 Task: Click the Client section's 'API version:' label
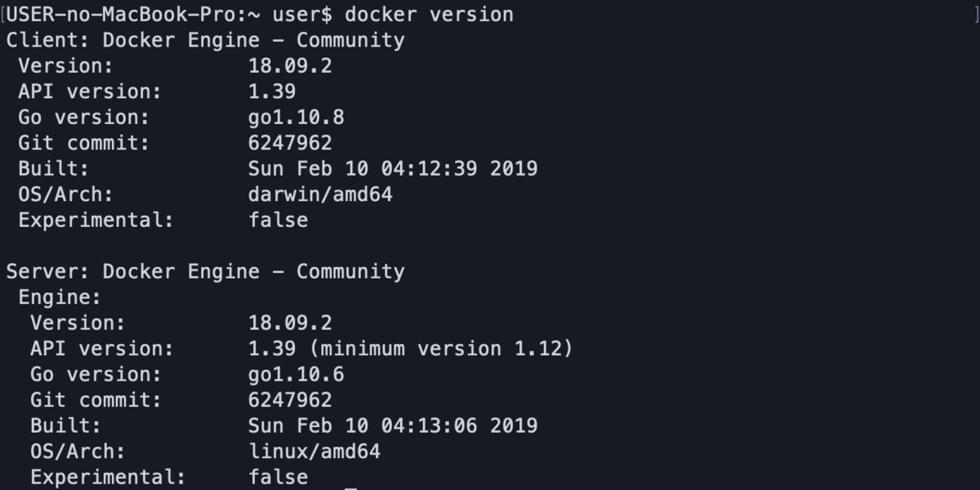point(90,91)
